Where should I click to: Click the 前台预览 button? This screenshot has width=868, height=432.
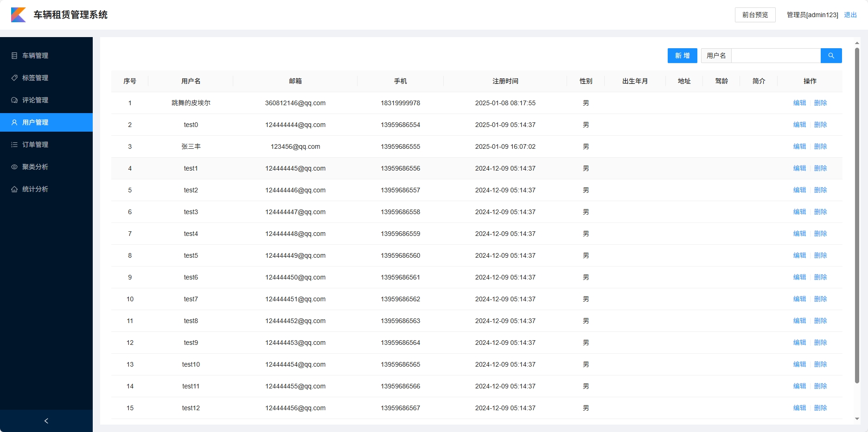755,15
